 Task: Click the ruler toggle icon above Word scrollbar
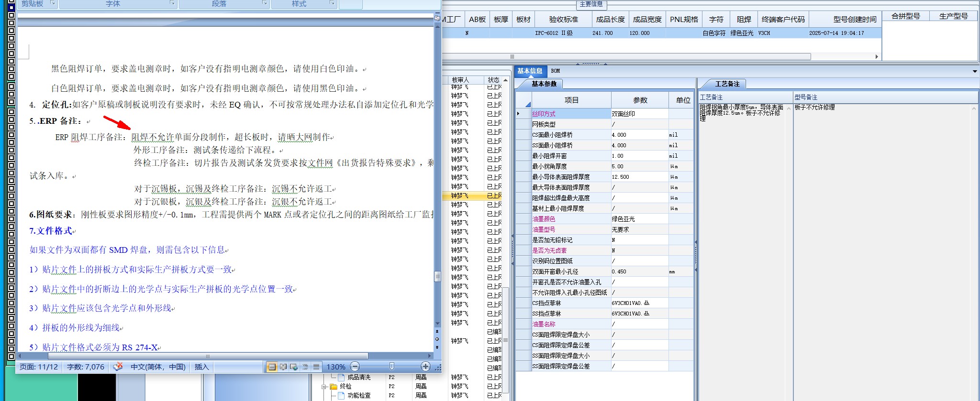[437, 18]
